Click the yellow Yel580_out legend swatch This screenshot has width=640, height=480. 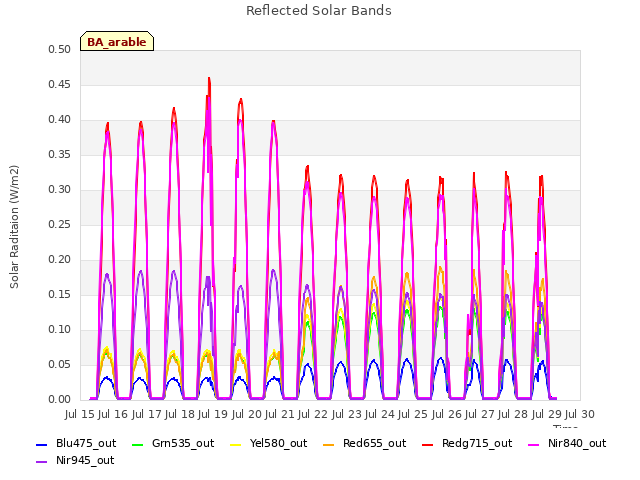(x=236, y=444)
